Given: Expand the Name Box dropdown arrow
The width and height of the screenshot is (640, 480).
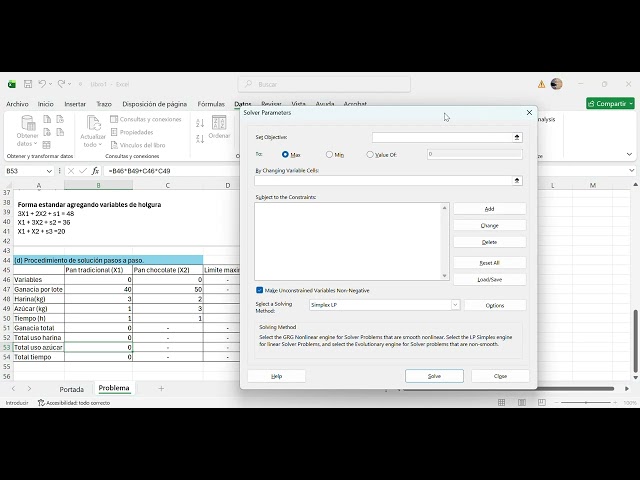Looking at the screenshot, I should [x=49, y=171].
